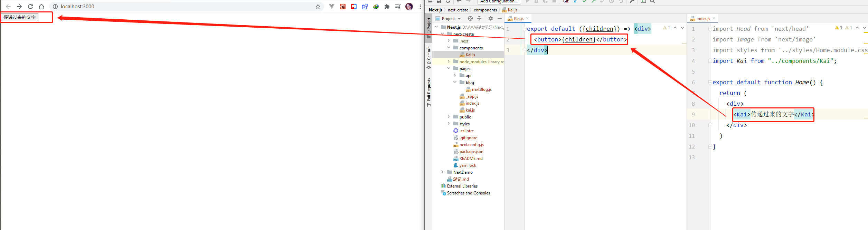Click Git Push green arrow

click(594, 1)
